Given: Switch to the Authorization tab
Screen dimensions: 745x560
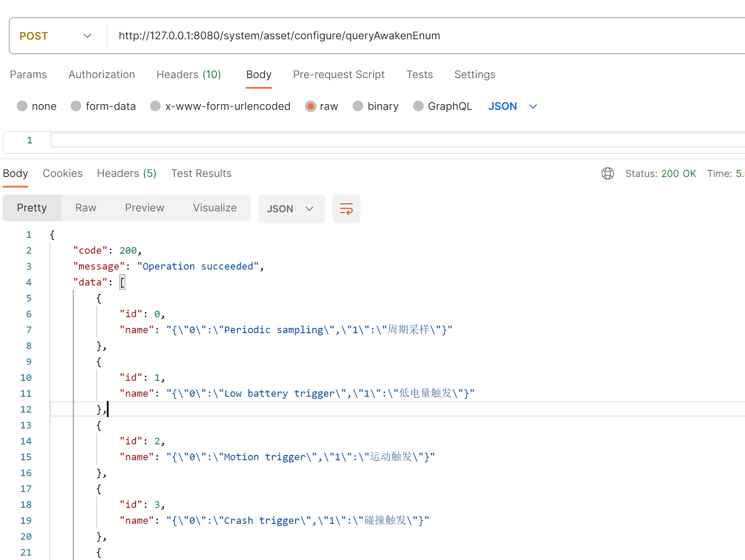Looking at the screenshot, I should click(102, 75).
